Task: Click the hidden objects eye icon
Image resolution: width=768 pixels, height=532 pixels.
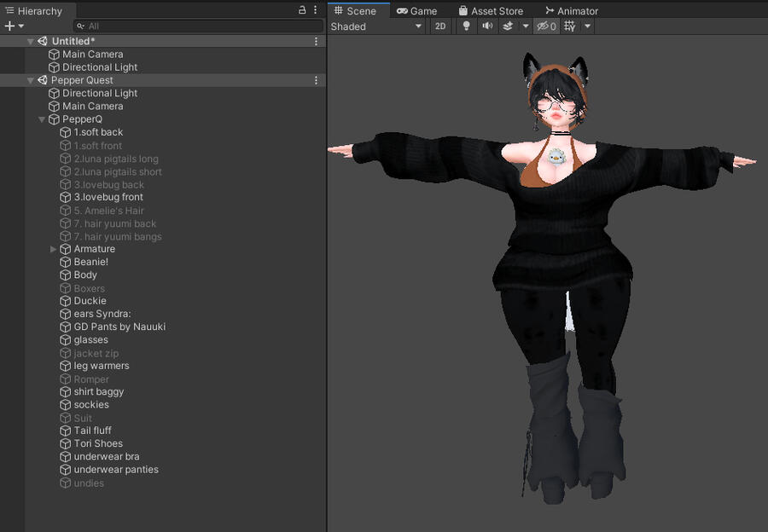Action: [544, 26]
